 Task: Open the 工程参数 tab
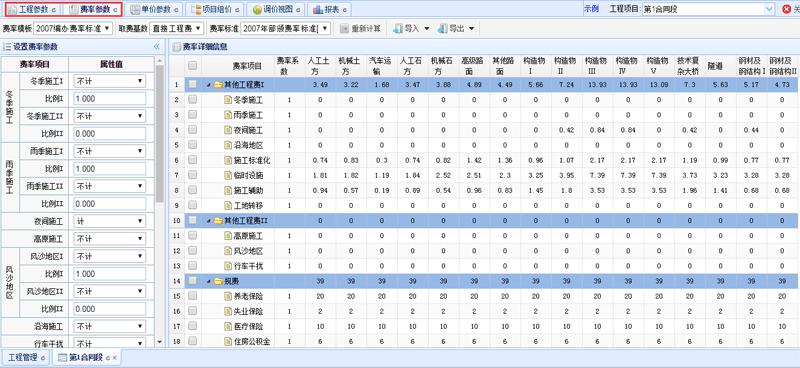point(33,9)
